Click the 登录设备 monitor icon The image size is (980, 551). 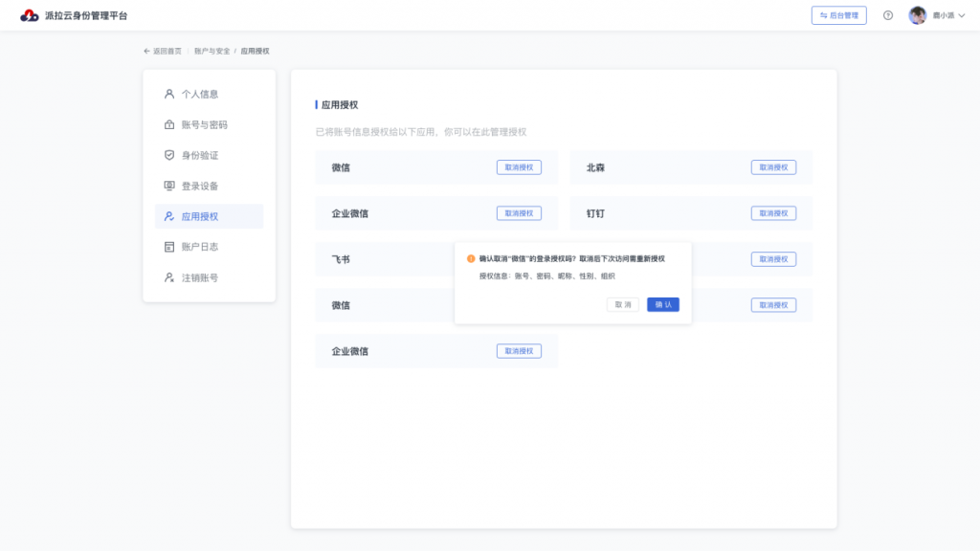point(168,186)
